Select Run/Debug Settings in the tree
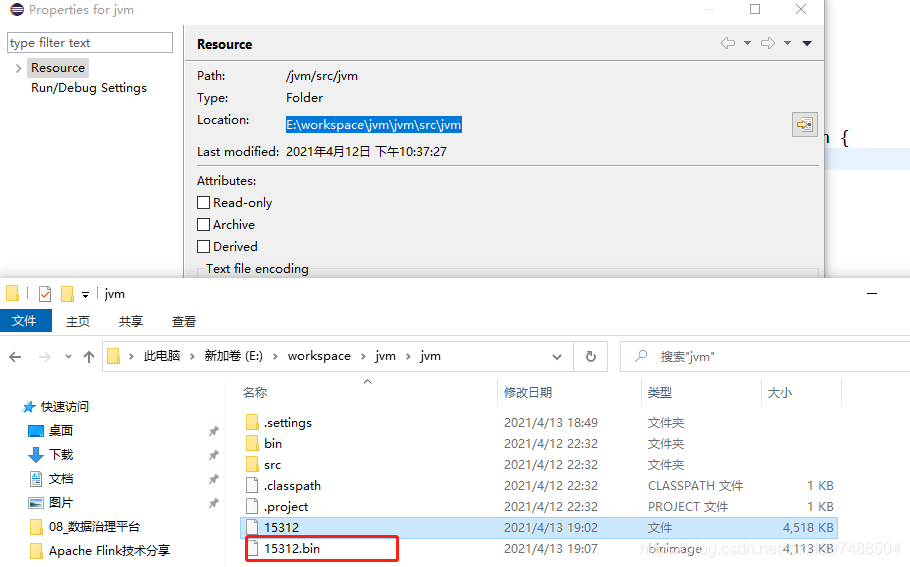 (89, 88)
